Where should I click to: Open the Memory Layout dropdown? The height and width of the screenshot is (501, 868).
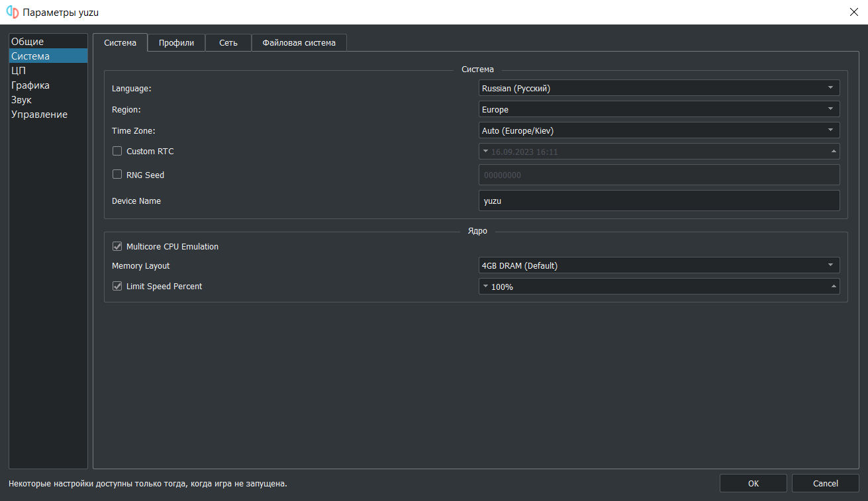(x=659, y=265)
